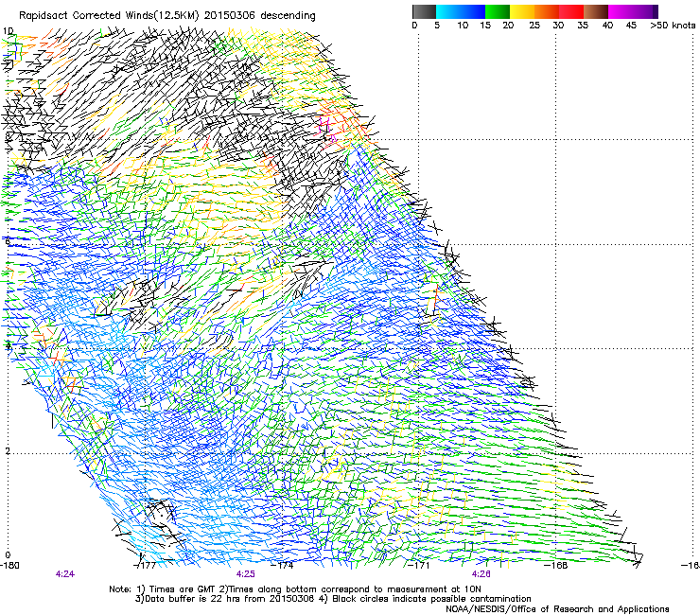The height and width of the screenshot is (615, 700).
Task: Click the 'Times are GMT' note line
Action: (295, 589)
